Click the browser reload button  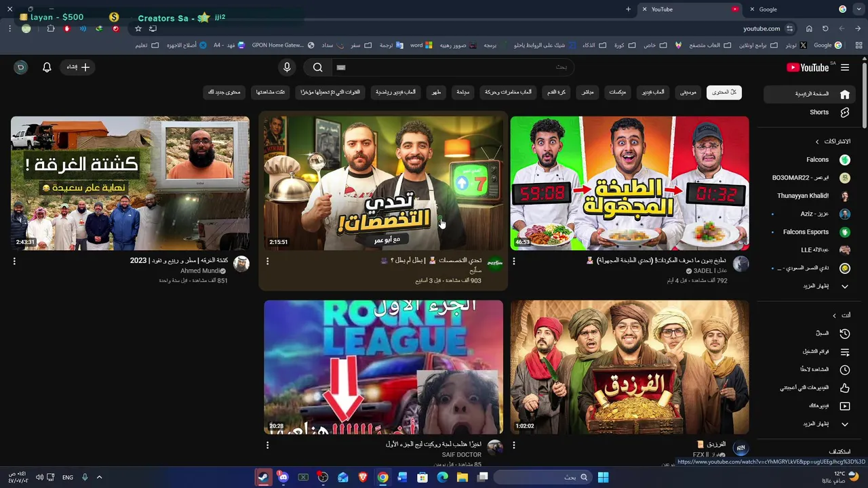point(825,28)
